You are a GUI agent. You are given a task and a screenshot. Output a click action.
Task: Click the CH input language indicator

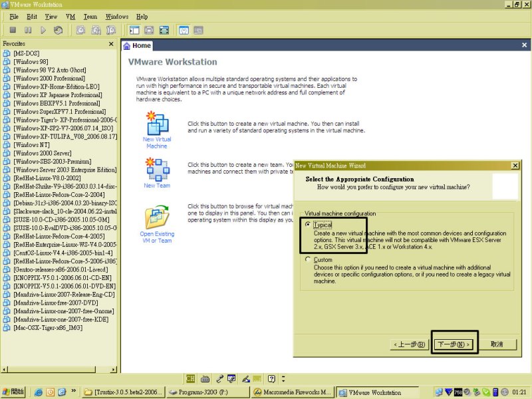pos(190,378)
